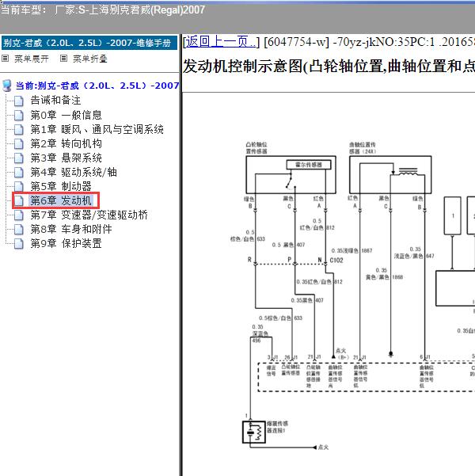Click the document icon next to 第7章
The image size is (475, 476).
[x=18, y=215]
